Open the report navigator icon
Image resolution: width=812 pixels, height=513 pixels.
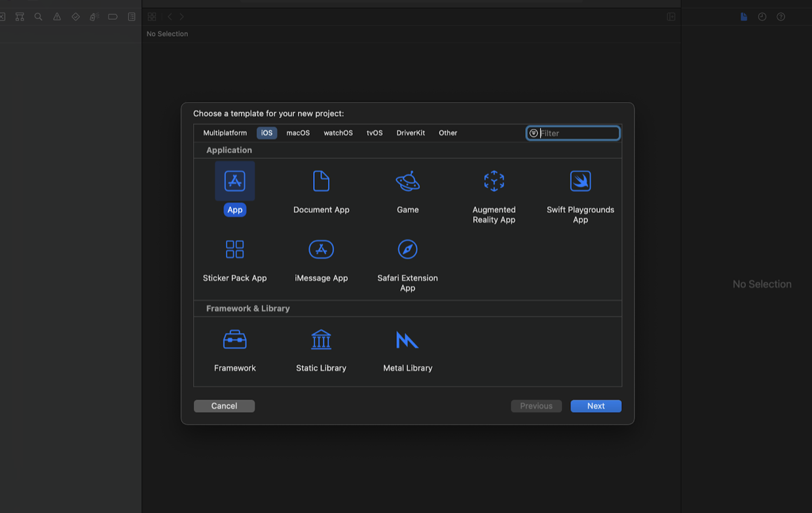132,17
